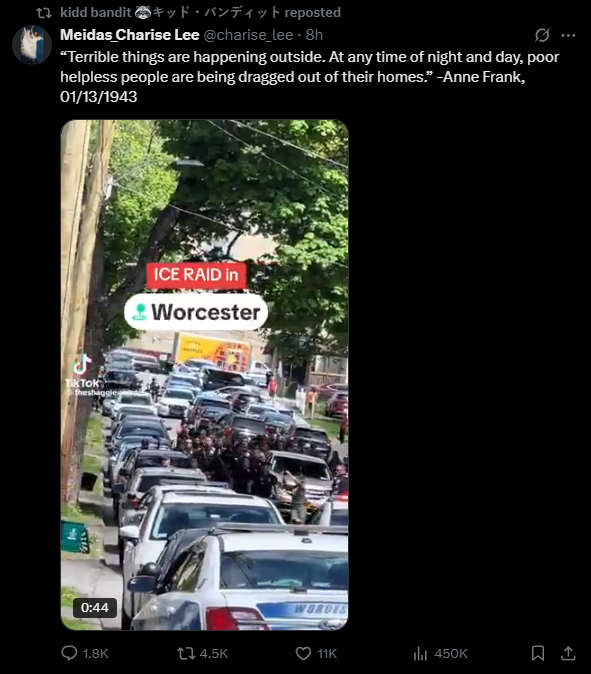Viewport: 591px width, 674px height.
Task: Play the ICE RAID in Worcester video
Action: click(205, 375)
